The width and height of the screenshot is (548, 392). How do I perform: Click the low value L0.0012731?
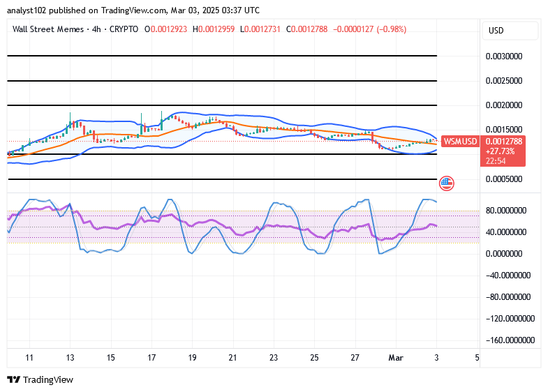tap(260, 29)
